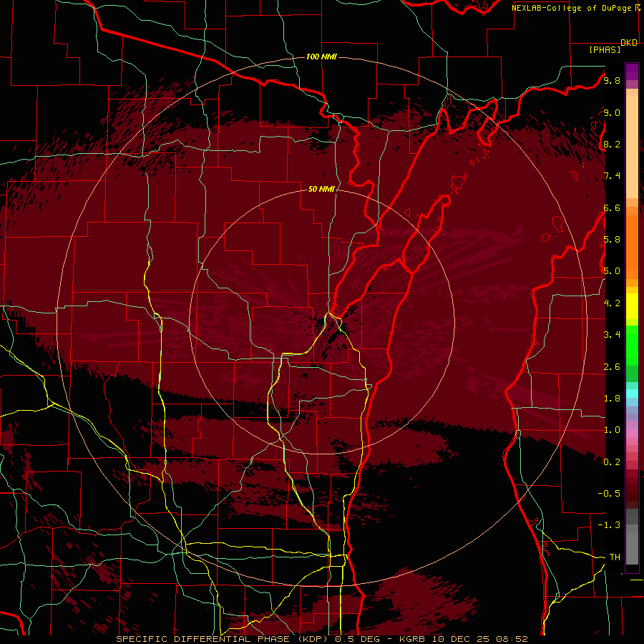Pick the bright green band of the color bar
Screen dimensions: 644x644
[x=632, y=346]
